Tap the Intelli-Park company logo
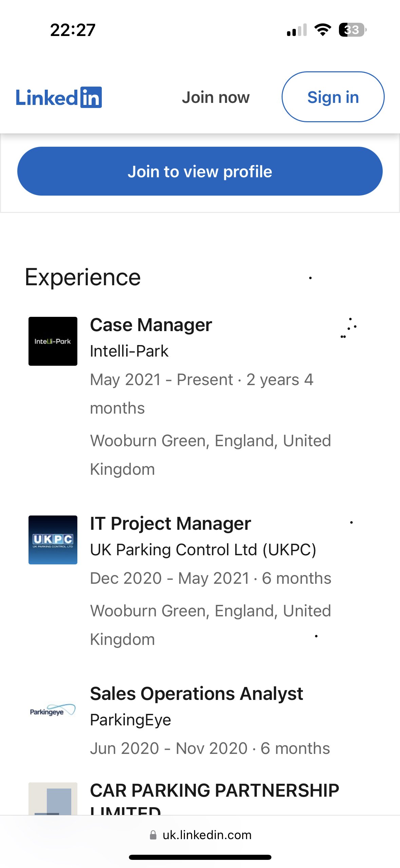The width and height of the screenshot is (400, 868). (x=53, y=341)
